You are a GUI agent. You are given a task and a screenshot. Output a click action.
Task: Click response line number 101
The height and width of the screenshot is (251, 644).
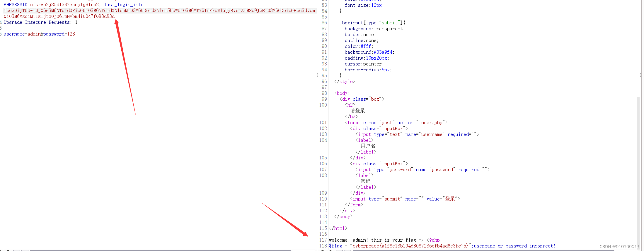323,123
